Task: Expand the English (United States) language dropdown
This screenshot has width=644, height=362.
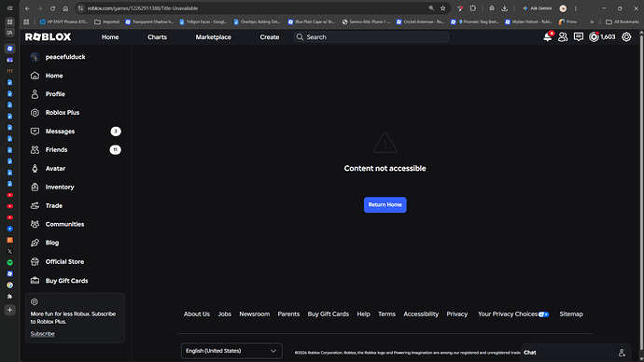Action: point(231,351)
